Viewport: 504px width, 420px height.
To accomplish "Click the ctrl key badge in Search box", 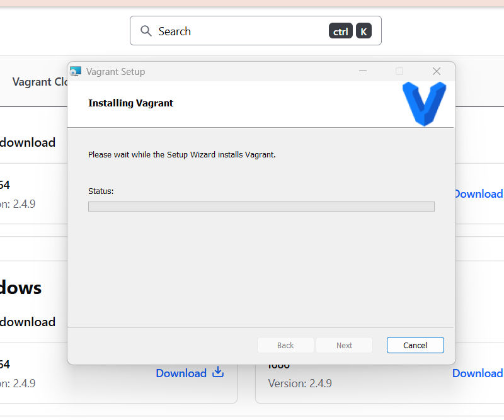I will coord(341,31).
